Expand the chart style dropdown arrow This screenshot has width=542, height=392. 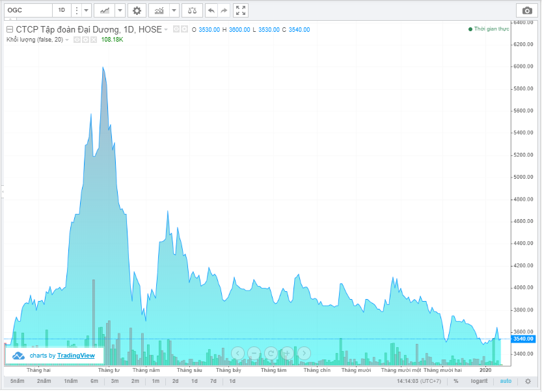coord(120,10)
